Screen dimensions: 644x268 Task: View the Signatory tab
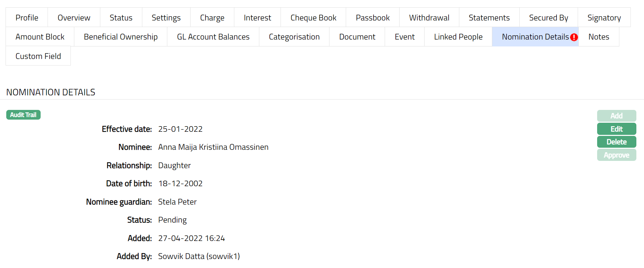pos(604,18)
